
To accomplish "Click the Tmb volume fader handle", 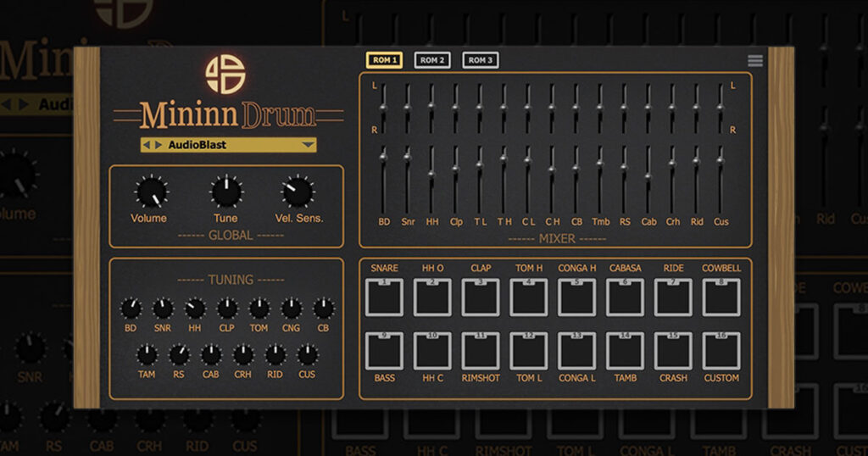I will pos(600,163).
